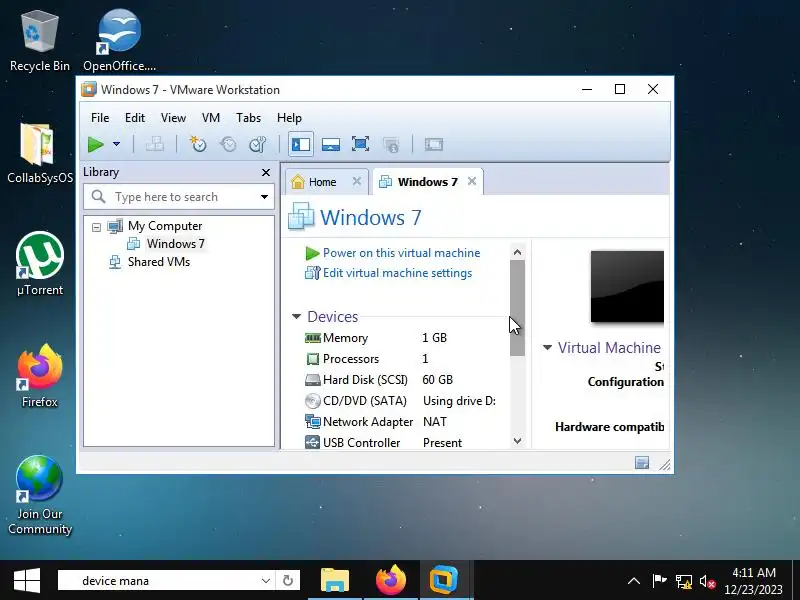Screen dimensions: 800x600
Task: Toggle the library sidebar view icon
Action: point(301,145)
